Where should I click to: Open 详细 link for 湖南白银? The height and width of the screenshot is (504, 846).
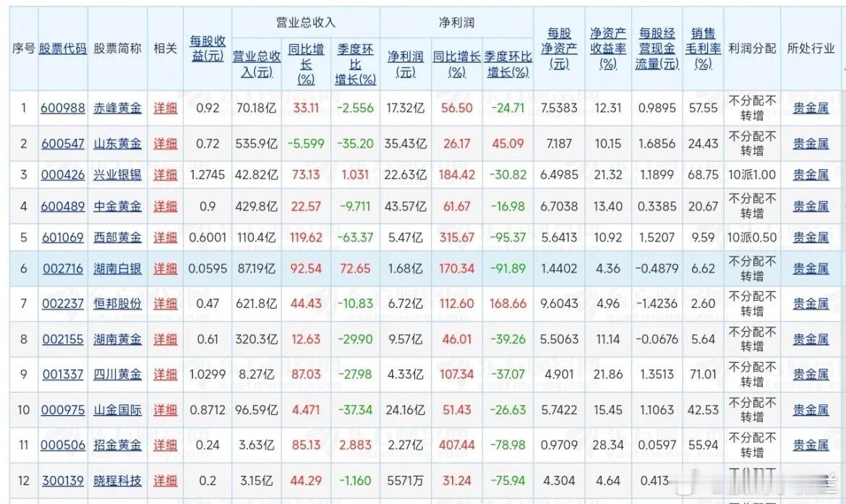coord(165,268)
